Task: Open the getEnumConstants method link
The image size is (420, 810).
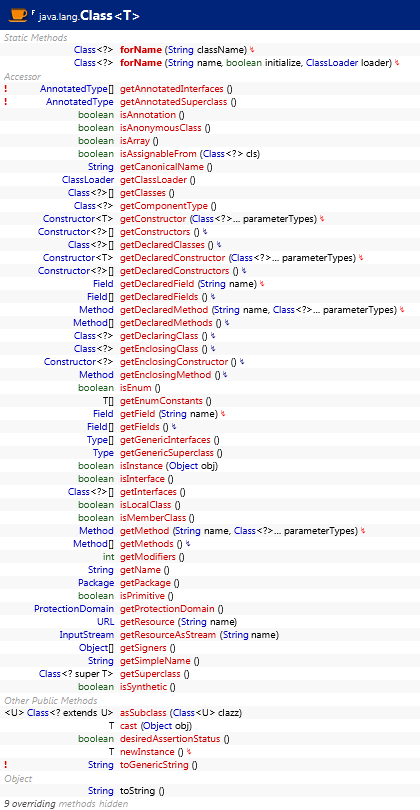Action: pos(162,401)
